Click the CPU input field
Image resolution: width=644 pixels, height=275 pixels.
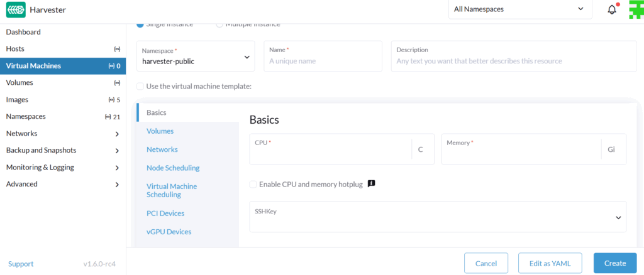click(330, 153)
